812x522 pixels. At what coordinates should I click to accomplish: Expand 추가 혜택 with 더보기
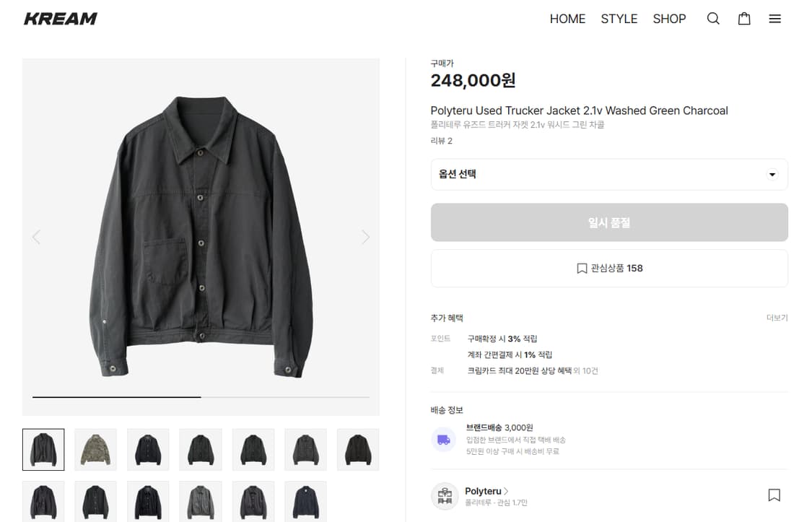coord(777,318)
